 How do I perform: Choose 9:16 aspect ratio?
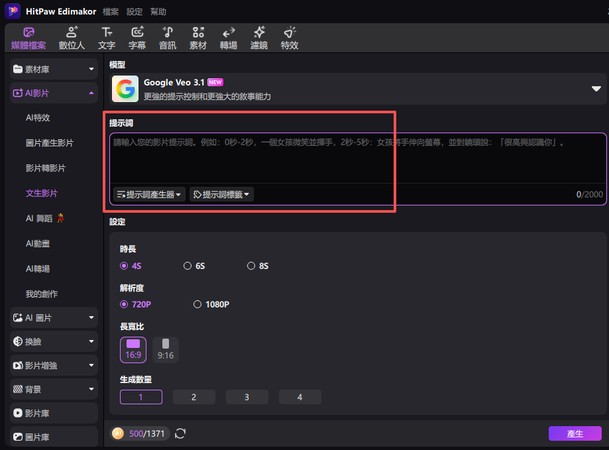click(x=165, y=349)
